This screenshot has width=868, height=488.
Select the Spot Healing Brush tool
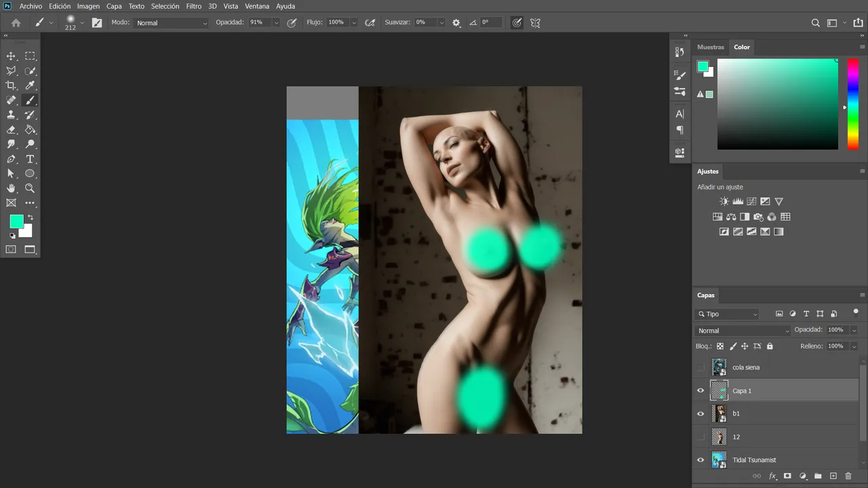pyautogui.click(x=11, y=100)
